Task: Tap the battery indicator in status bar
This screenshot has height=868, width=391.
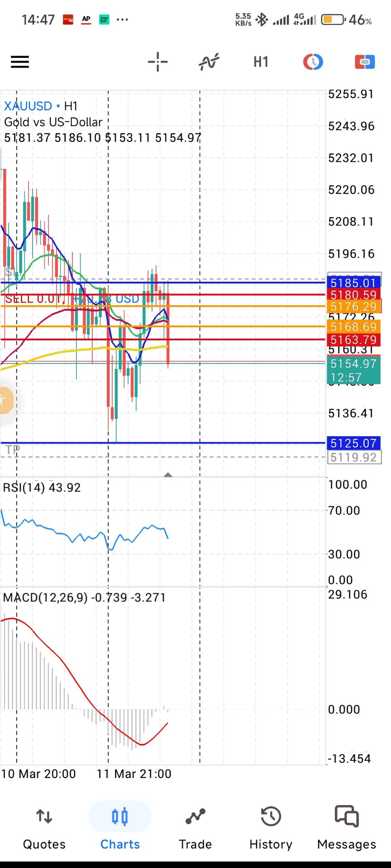Action: pos(333,20)
